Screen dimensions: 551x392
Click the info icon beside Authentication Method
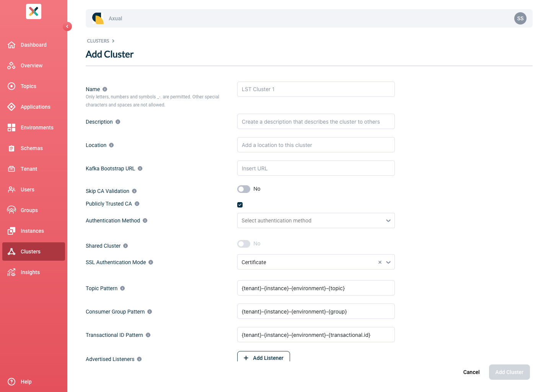[145, 220]
